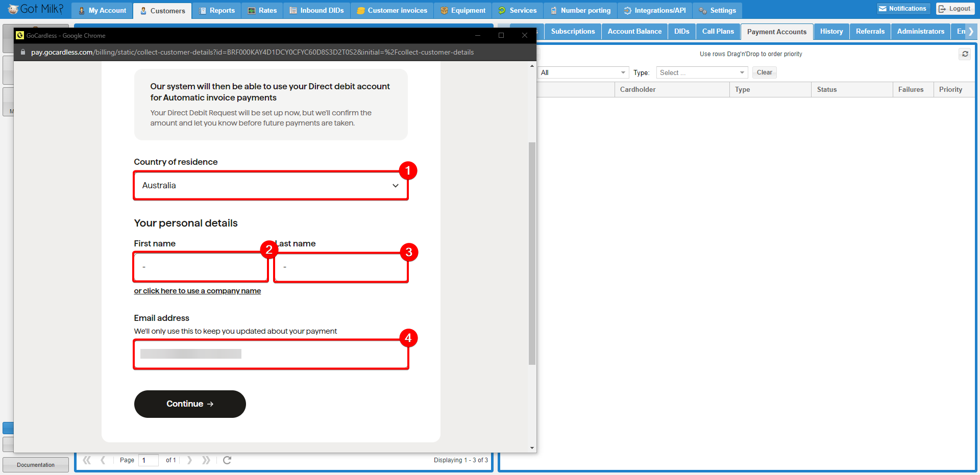Switch to the Administrators sub-tab
This screenshot has width=980, height=475.
click(921, 32)
